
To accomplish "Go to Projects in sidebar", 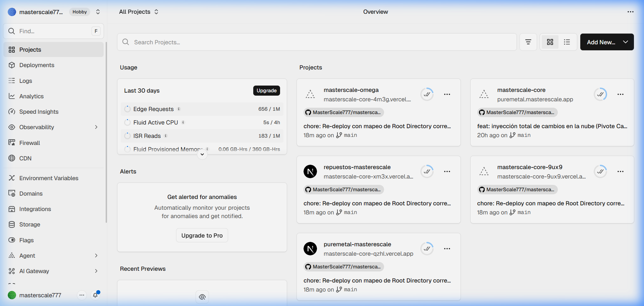I will click(54, 50).
